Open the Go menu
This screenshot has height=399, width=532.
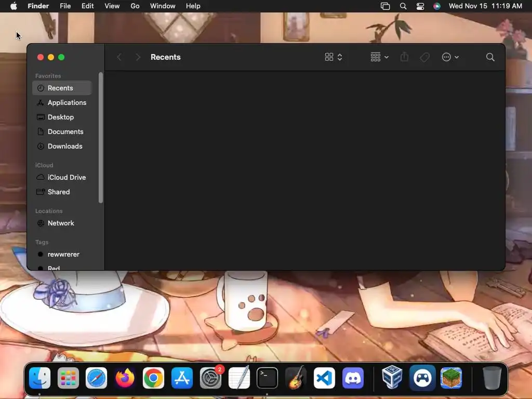(x=135, y=6)
